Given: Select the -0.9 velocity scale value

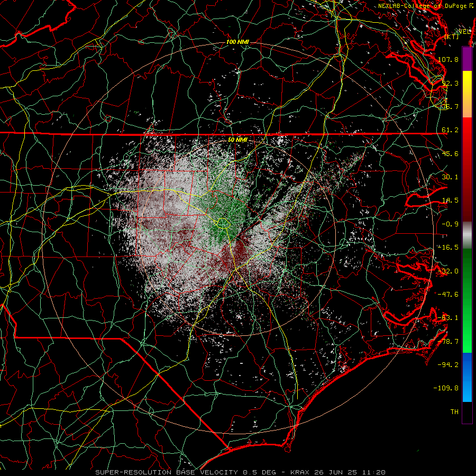Looking at the screenshot, I should coord(450,224).
